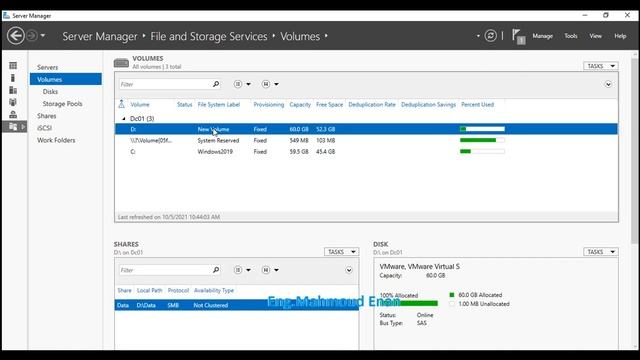Open Shares in the navigation pane
This screenshot has width=640, height=360.
pyautogui.click(x=47, y=116)
